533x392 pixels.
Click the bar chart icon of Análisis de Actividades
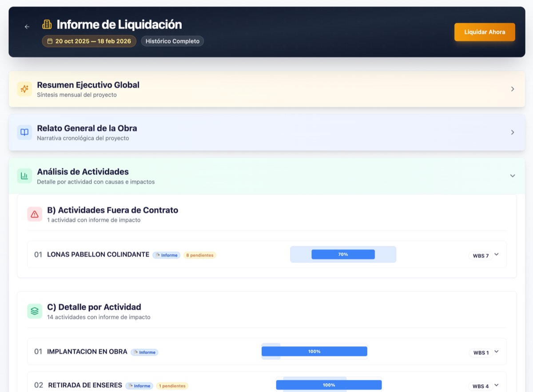coord(24,176)
